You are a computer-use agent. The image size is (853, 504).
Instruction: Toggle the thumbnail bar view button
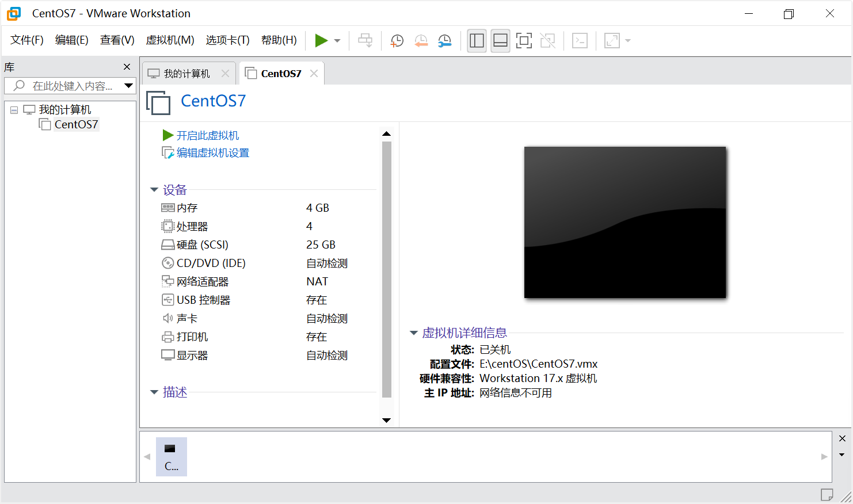(x=501, y=40)
